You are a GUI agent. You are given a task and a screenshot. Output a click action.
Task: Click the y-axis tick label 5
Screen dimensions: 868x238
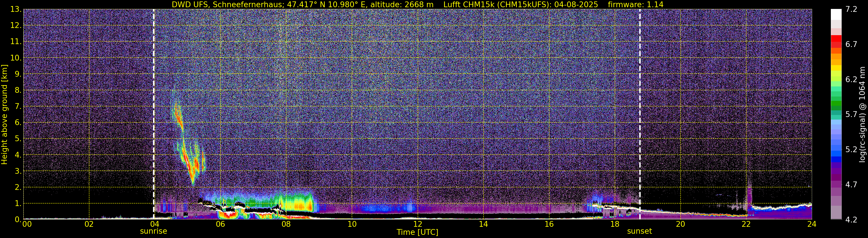(x=18, y=139)
